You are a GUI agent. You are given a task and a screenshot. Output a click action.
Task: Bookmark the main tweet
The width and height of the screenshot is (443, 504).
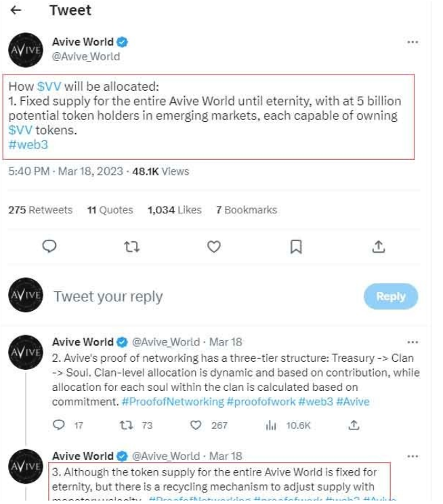coord(296,247)
